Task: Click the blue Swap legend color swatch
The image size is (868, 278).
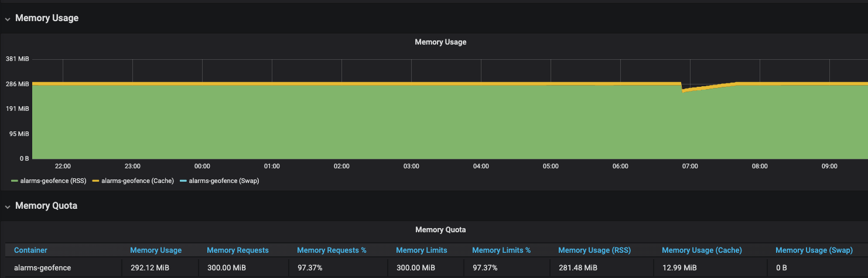Action: [184, 181]
